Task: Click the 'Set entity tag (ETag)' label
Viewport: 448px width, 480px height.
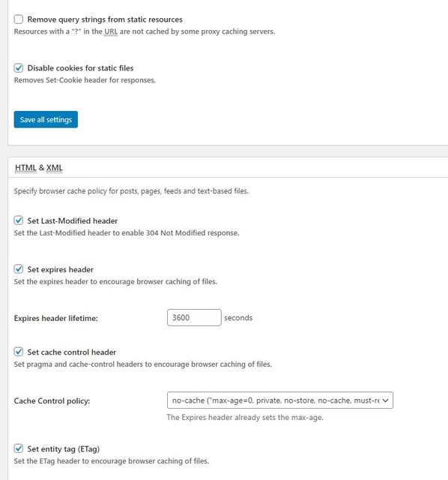Action: click(x=63, y=449)
